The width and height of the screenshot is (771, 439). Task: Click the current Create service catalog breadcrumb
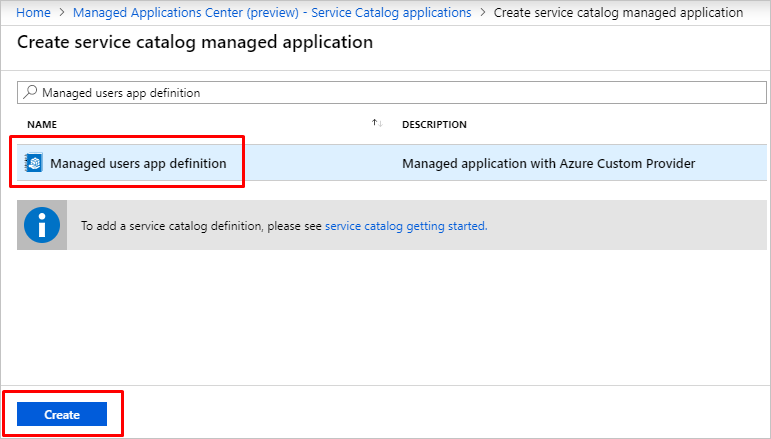point(618,13)
